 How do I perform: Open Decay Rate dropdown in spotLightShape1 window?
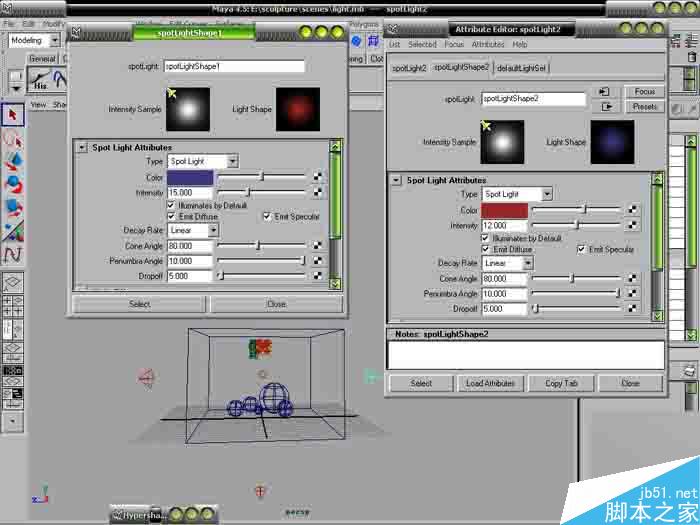pyautogui.click(x=193, y=230)
